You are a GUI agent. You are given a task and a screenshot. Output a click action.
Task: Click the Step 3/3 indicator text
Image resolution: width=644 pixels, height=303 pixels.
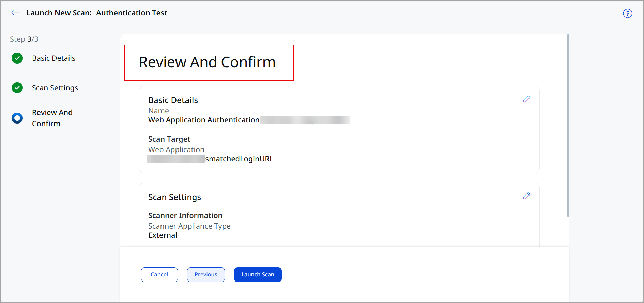click(24, 39)
